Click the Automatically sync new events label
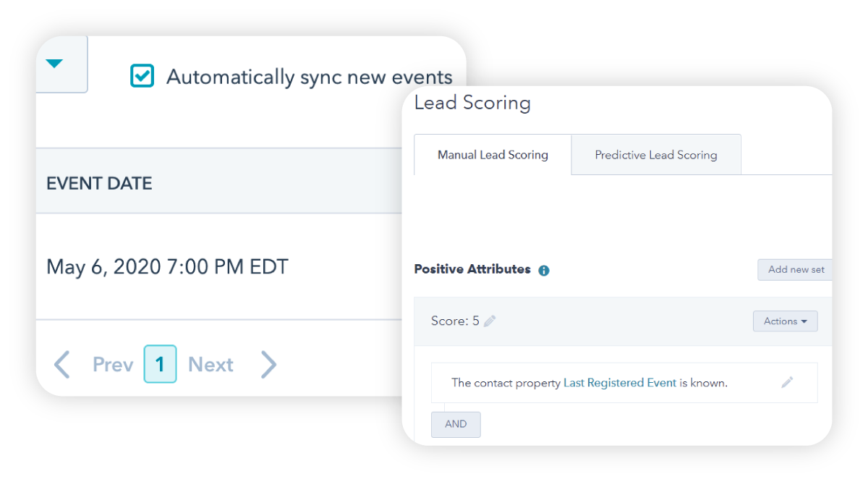 (x=309, y=77)
